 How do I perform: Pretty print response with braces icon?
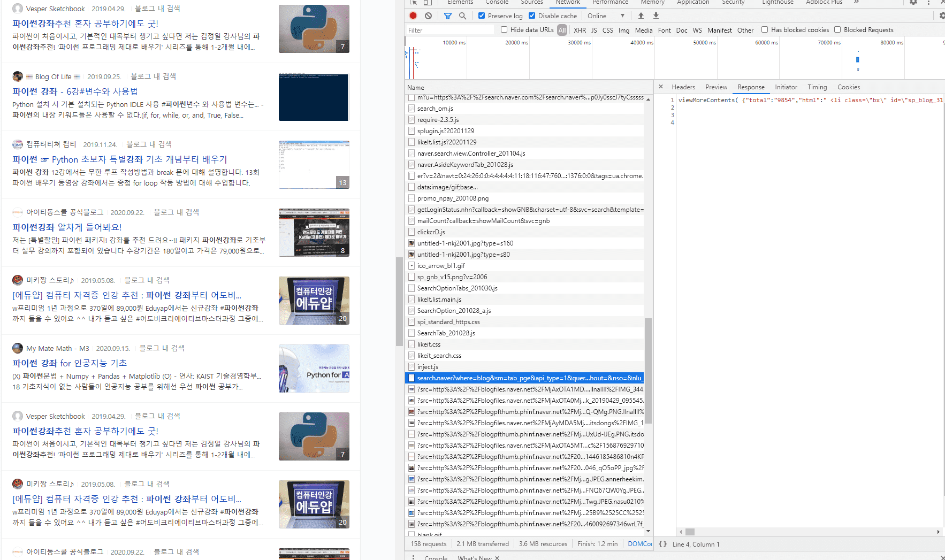pyautogui.click(x=662, y=544)
